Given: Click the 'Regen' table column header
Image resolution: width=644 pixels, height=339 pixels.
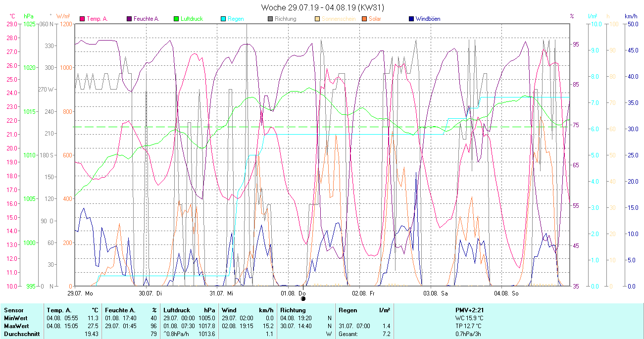Looking at the screenshot, I should coord(348,310).
